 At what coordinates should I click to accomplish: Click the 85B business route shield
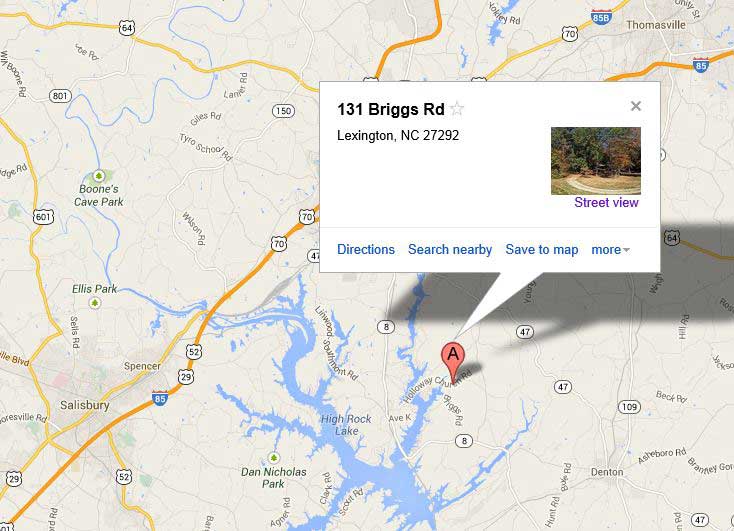pos(601,16)
